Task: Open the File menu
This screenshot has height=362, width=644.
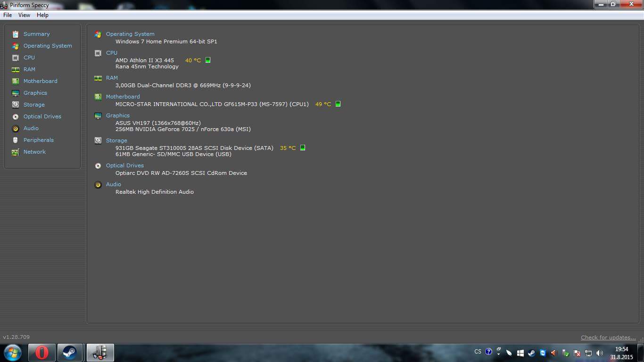Action: (8, 15)
